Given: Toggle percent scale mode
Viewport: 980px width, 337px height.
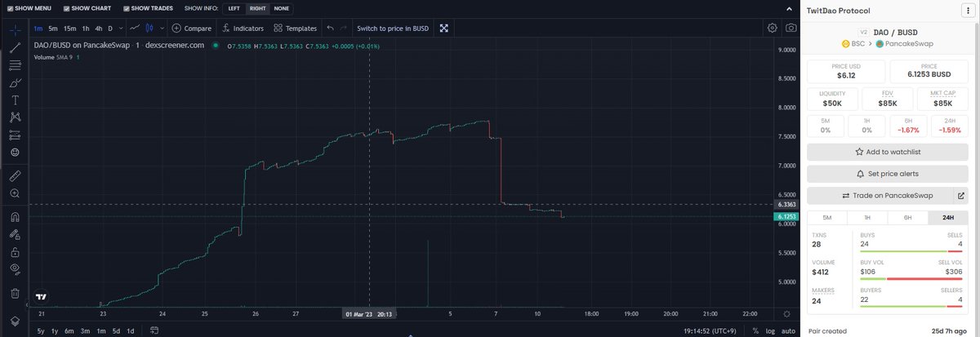Looking at the screenshot, I should tap(755, 330).
